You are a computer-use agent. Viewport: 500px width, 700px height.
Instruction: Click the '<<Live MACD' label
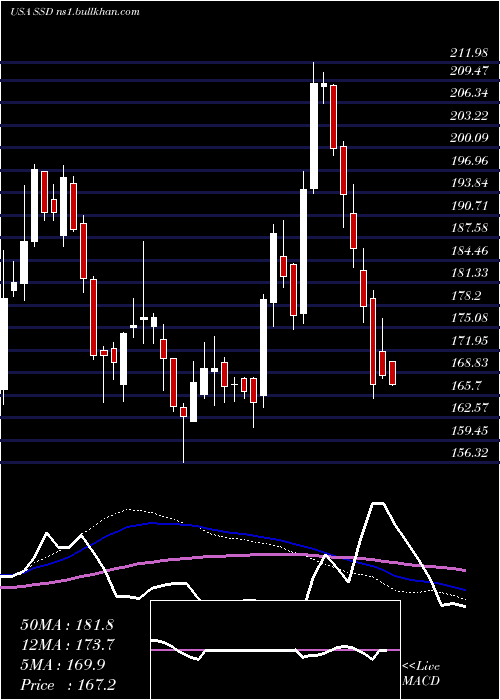coord(421,673)
